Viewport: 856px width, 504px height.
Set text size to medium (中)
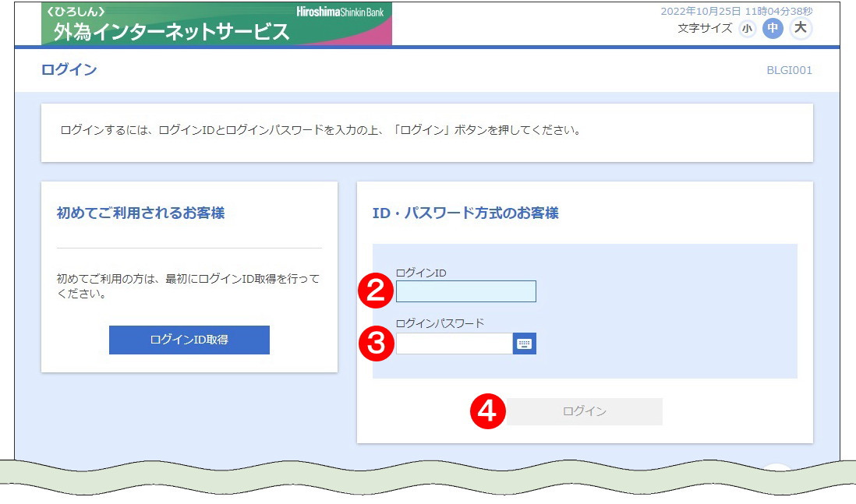tap(772, 29)
